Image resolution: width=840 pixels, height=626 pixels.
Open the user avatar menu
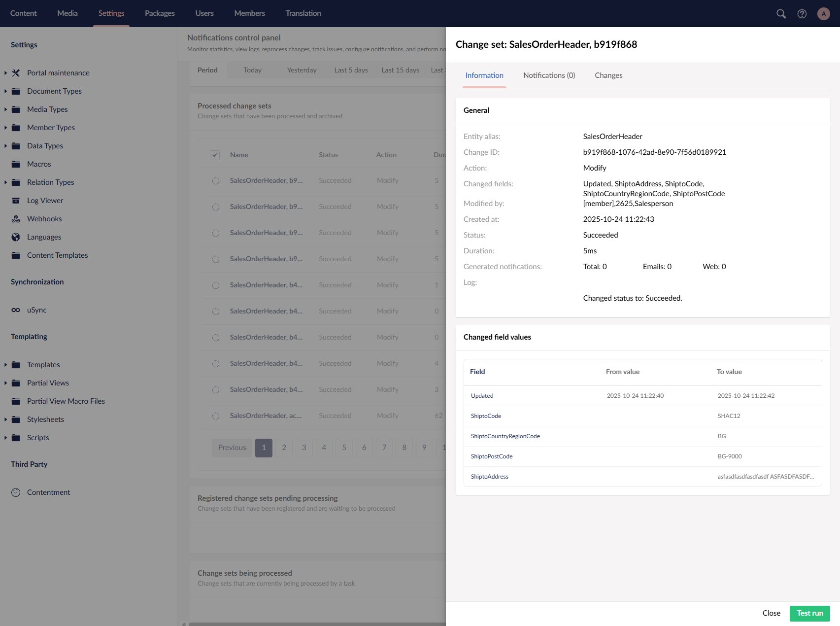coord(823,14)
